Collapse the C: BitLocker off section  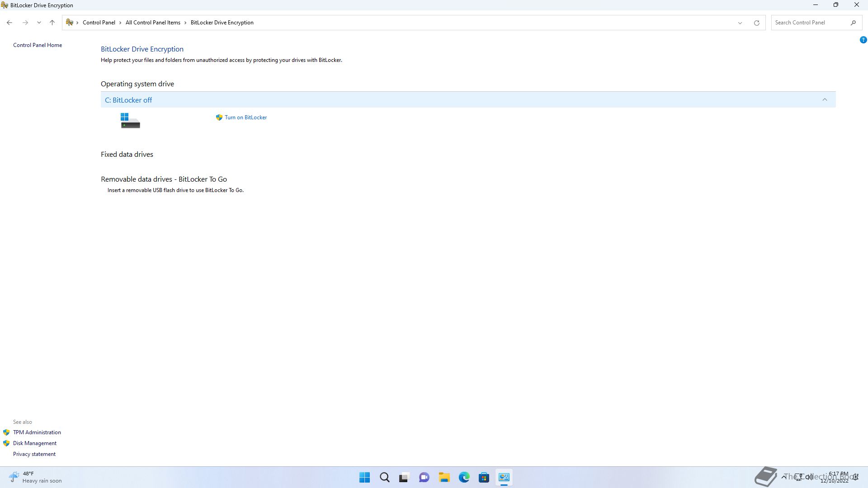pyautogui.click(x=825, y=99)
